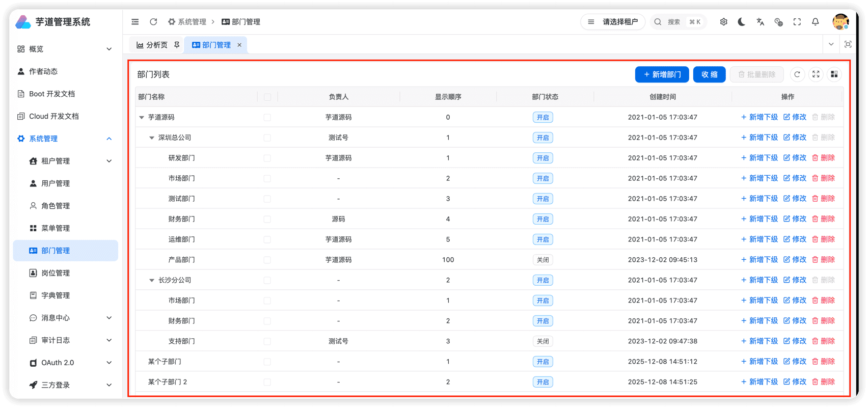Check the box for 产品部门 row
The width and height of the screenshot is (868, 408).
coord(267,260)
